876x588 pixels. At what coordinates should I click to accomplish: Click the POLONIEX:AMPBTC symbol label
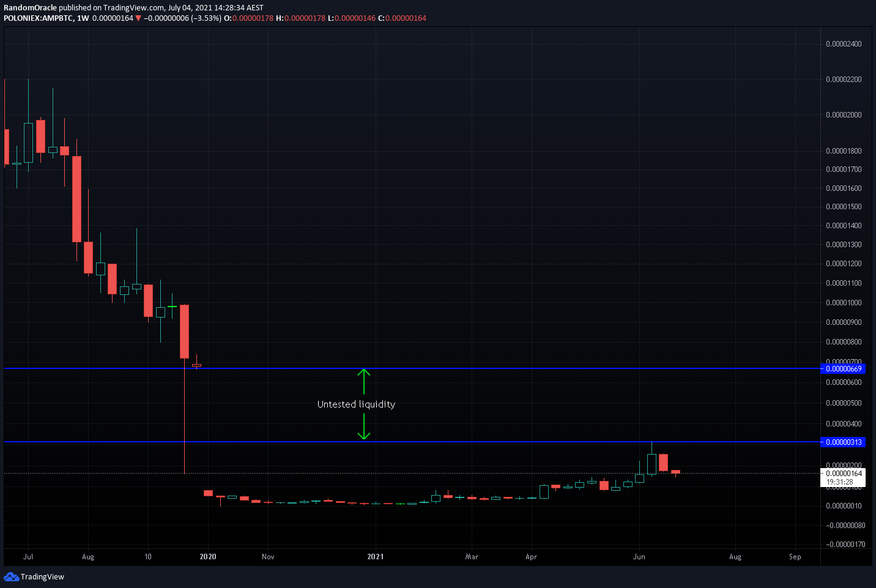tap(39, 18)
